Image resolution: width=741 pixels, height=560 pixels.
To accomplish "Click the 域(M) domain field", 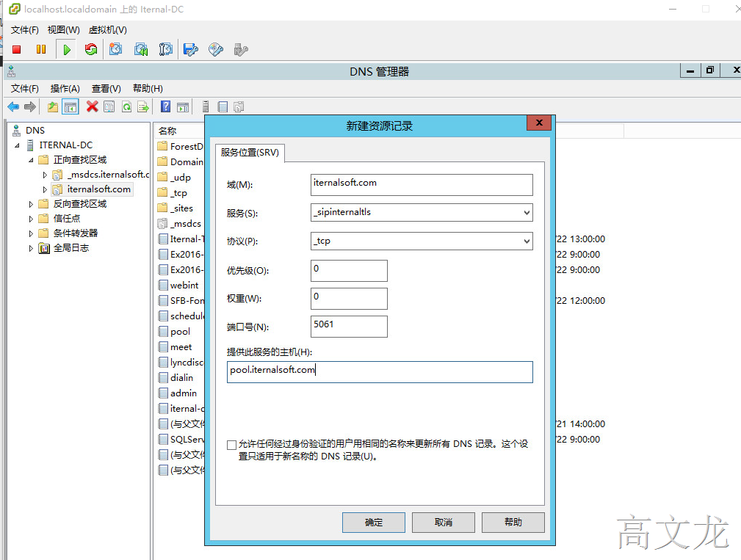I will pyautogui.click(x=422, y=185).
